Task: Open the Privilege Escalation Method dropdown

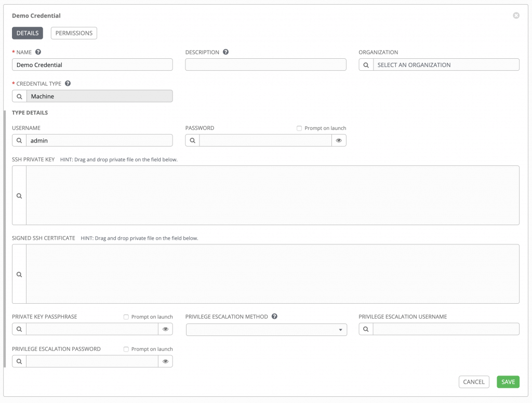Action: click(x=267, y=330)
